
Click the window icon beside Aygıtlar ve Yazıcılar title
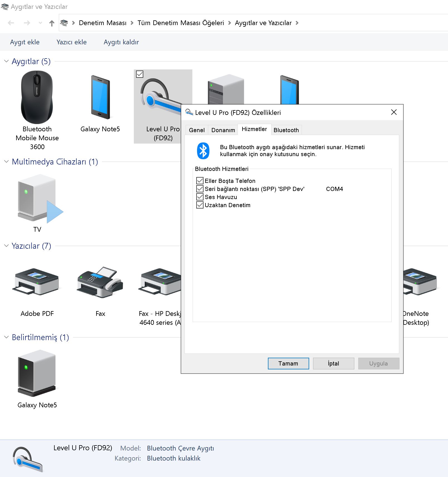pos(5,7)
